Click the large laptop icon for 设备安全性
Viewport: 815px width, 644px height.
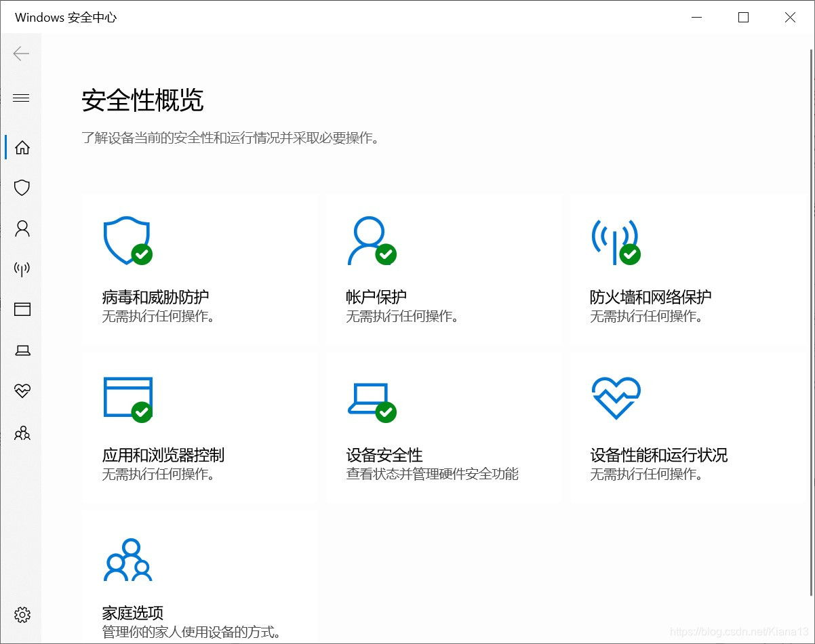pos(371,403)
